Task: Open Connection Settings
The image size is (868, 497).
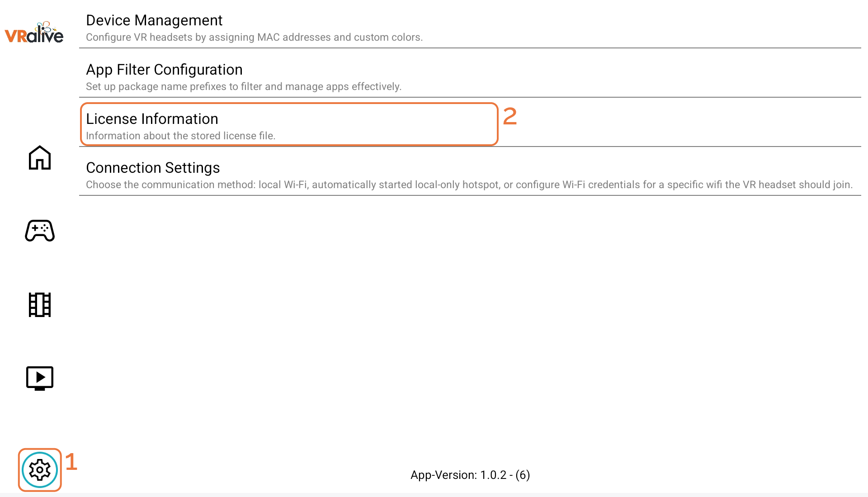Action: [153, 168]
